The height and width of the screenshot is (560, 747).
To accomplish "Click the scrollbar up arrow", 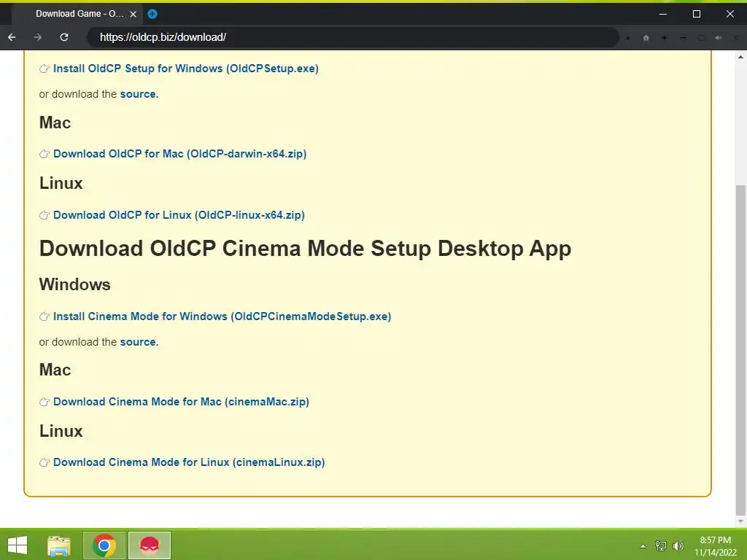I will (740, 57).
